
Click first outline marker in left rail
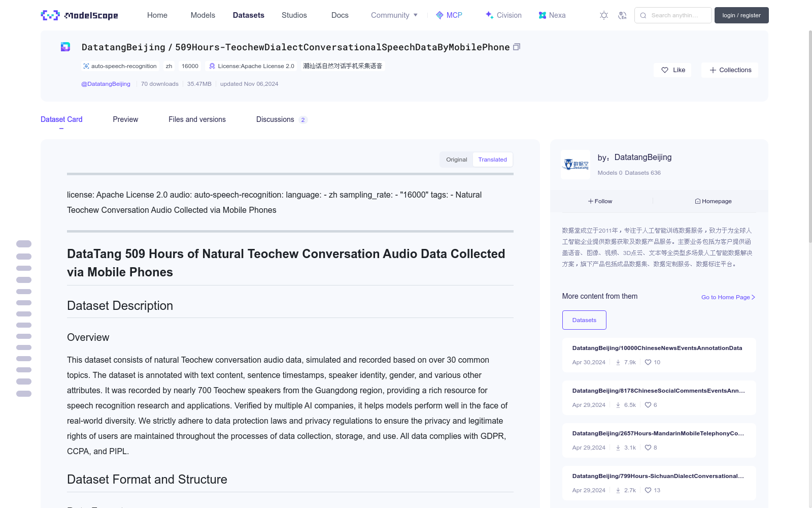24,244
